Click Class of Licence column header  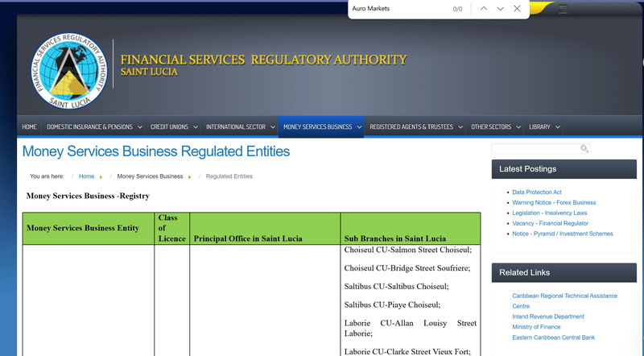coord(171,228)
